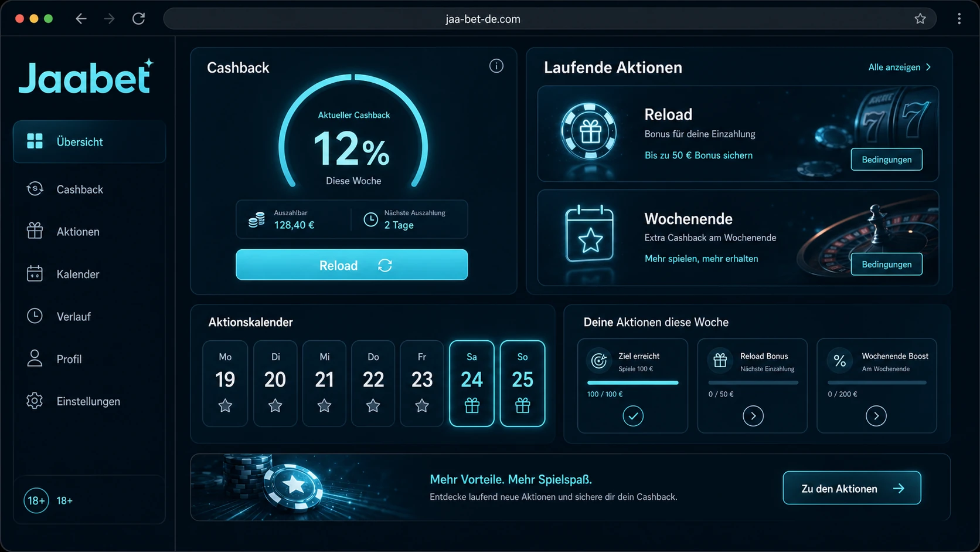The width and height of the screenshot is (980, 552).
Task: Open Verlauf history in sidebar
Action: (89, 316)
